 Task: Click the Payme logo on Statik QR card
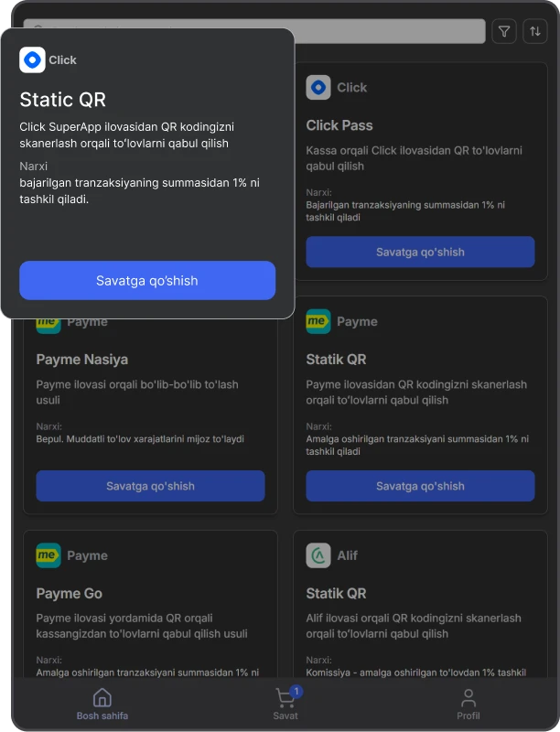click(x=318, y=321)
